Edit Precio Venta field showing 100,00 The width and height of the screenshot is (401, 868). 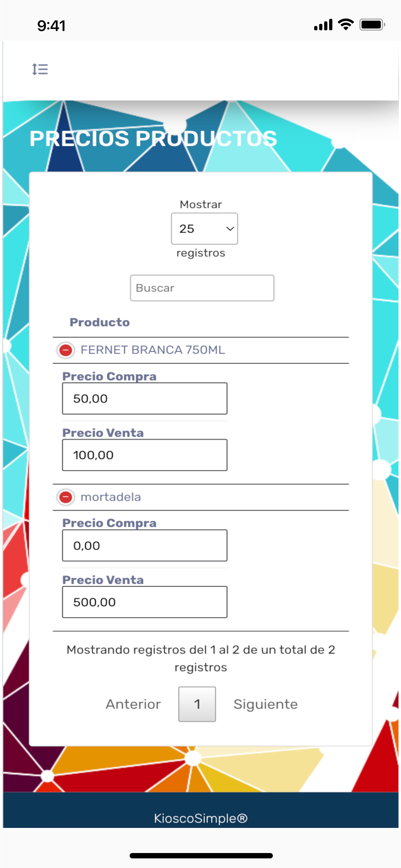[x=145, y=455]
